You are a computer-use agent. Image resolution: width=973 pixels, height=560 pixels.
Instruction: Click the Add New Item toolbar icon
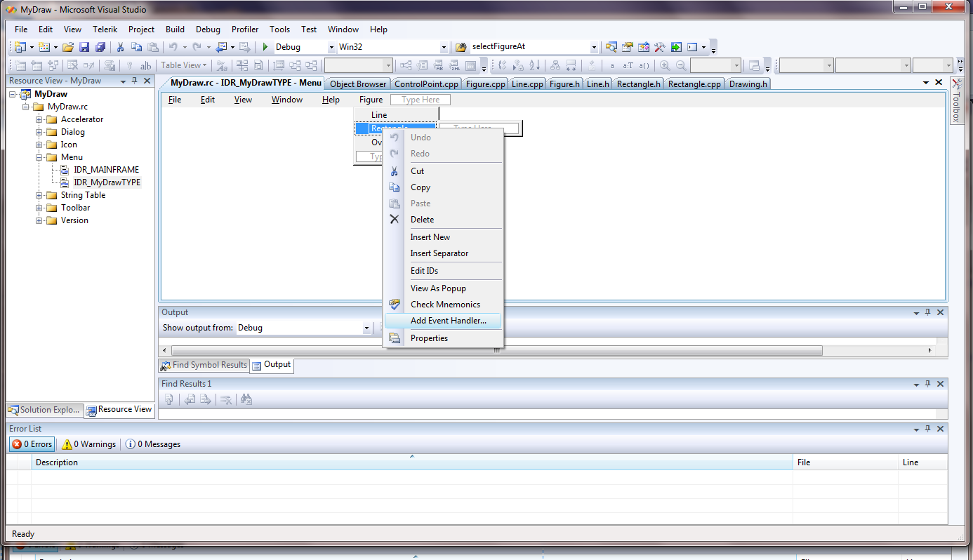[44, 47]
